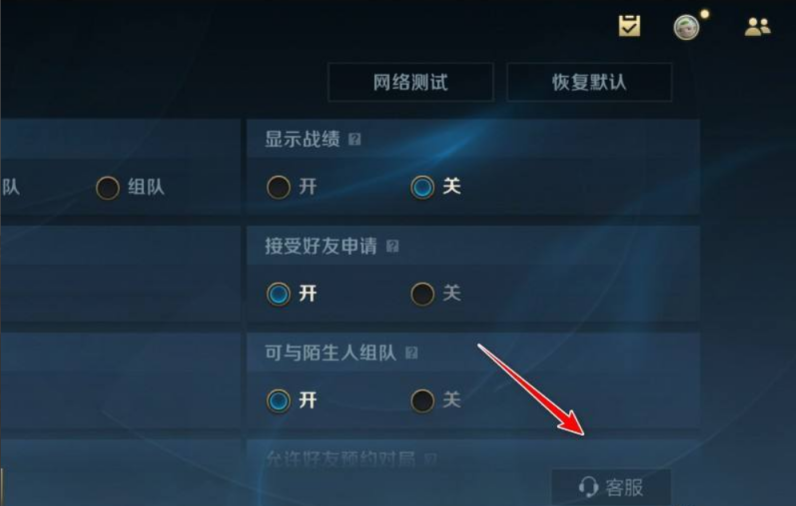Click the notification dot on avatar

click(704, 14)
